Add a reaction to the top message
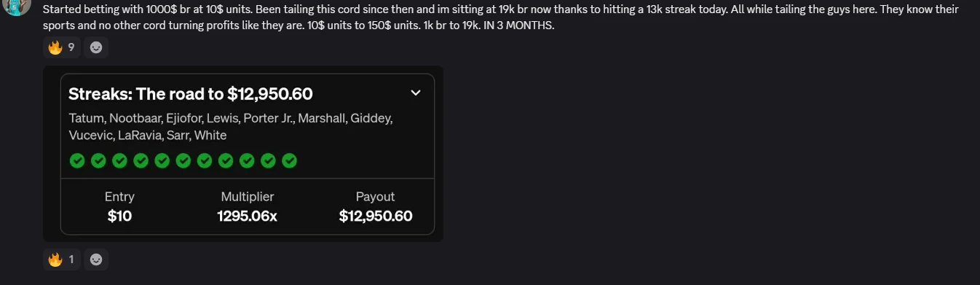The width and height of the screenshot is (980, 285). [x=96, y=47]
